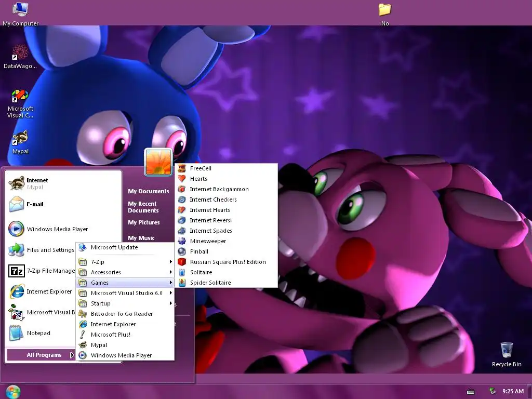Viewport: 532px width, 399px height.
Task: Open BitLocker To Go Reader
Action: tap(125, 314)
